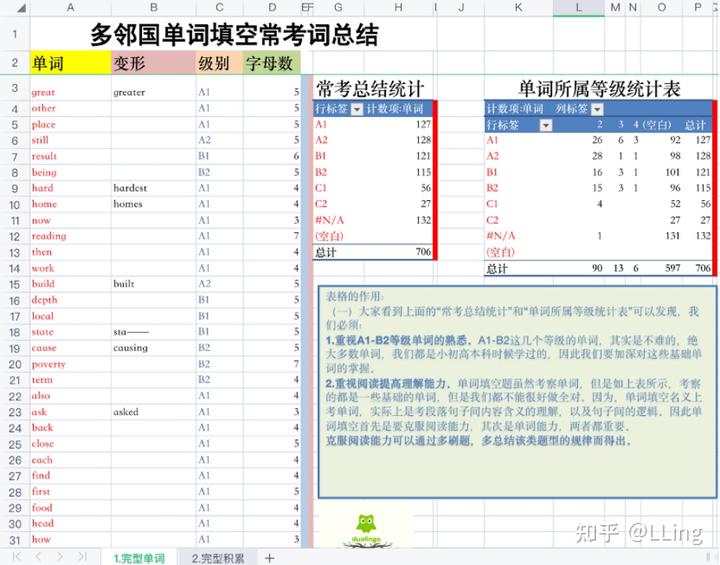Click the select-all corner triangle

(x=22, y=8)
